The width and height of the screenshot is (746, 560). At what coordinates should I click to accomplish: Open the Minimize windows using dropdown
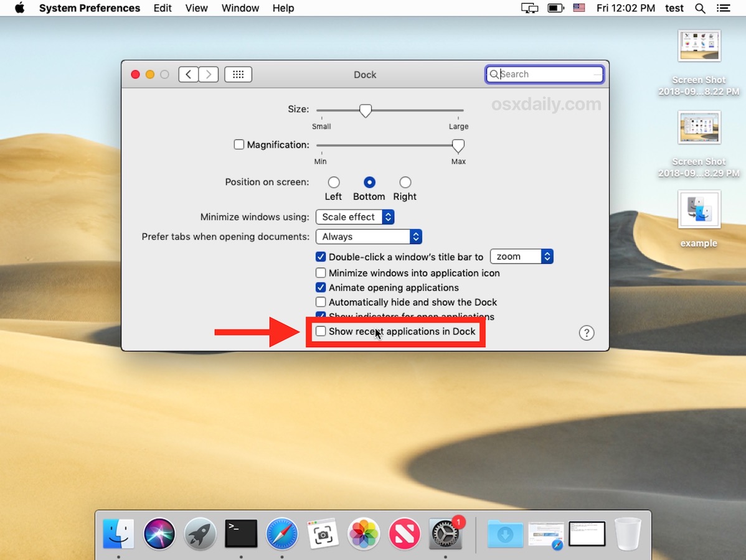354,217
